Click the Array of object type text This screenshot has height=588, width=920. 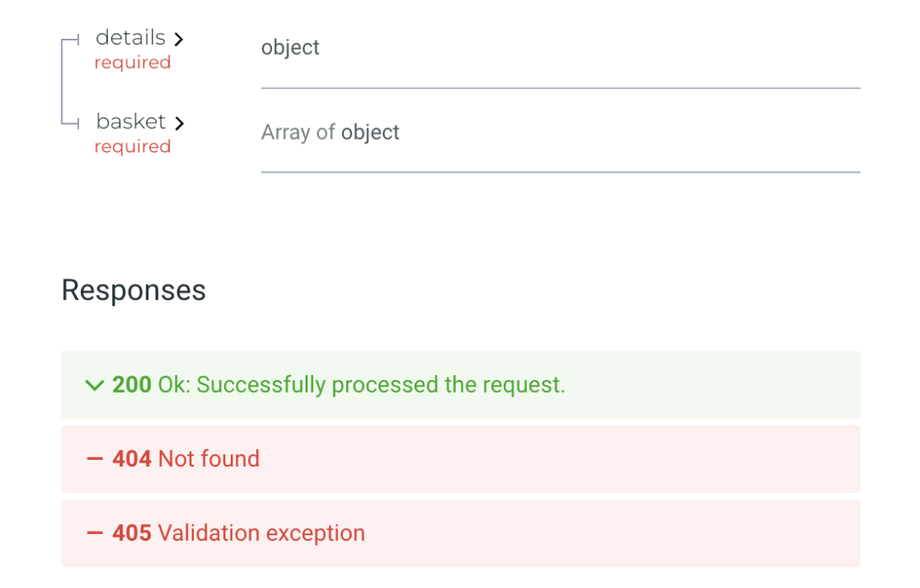pos(330,132)
